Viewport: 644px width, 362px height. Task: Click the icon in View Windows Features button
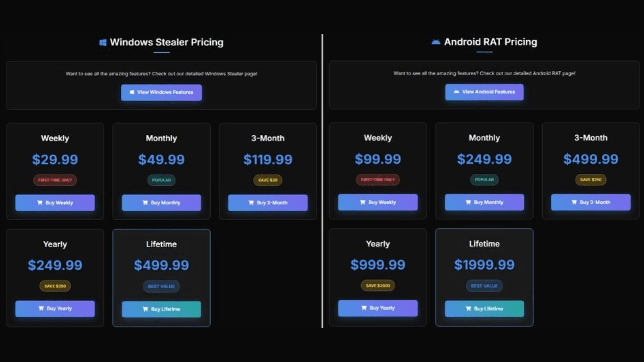click(132, 92)
